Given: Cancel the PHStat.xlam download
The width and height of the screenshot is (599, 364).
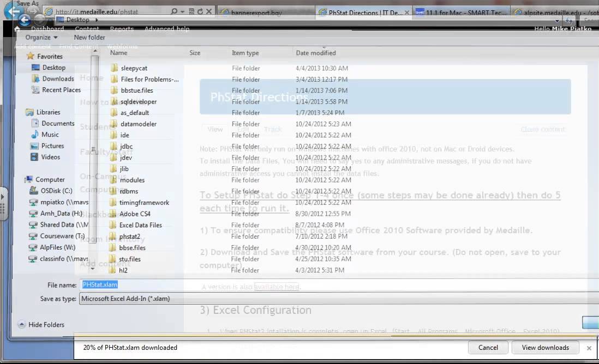Looking at the screenshot, I should pos(488,348).
